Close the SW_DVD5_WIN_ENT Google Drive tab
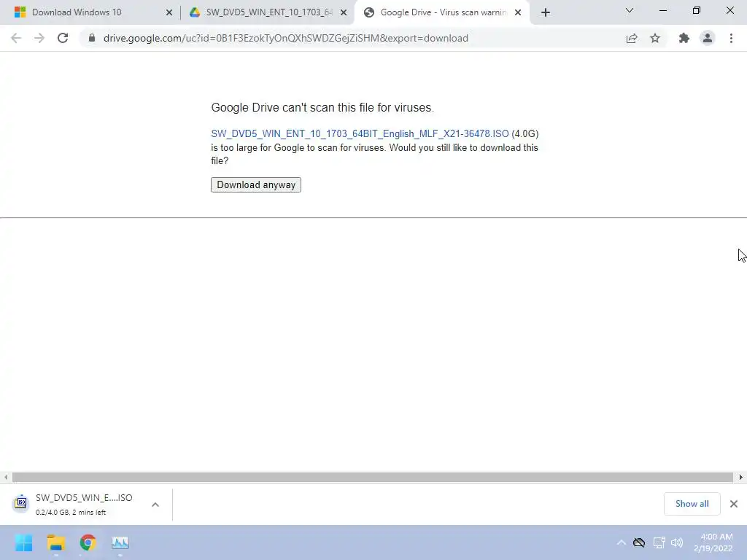The width and height of the screenshot is (747, 560). pos(344,12)
